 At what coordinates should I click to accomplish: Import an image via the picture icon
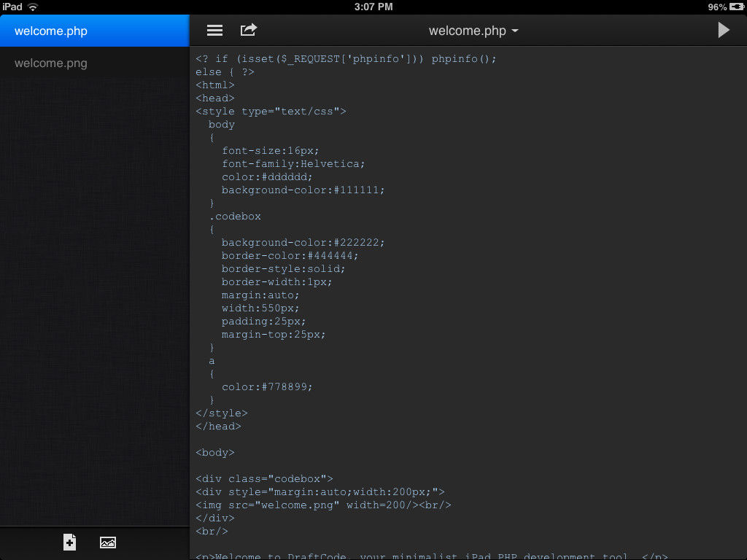click(x=108, y=542)
